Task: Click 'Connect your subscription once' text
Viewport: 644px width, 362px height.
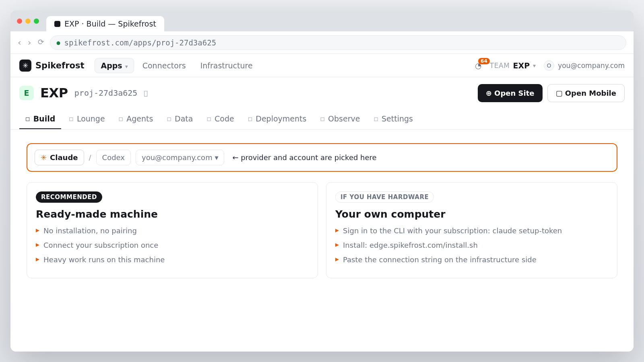Action: [101, 245]
